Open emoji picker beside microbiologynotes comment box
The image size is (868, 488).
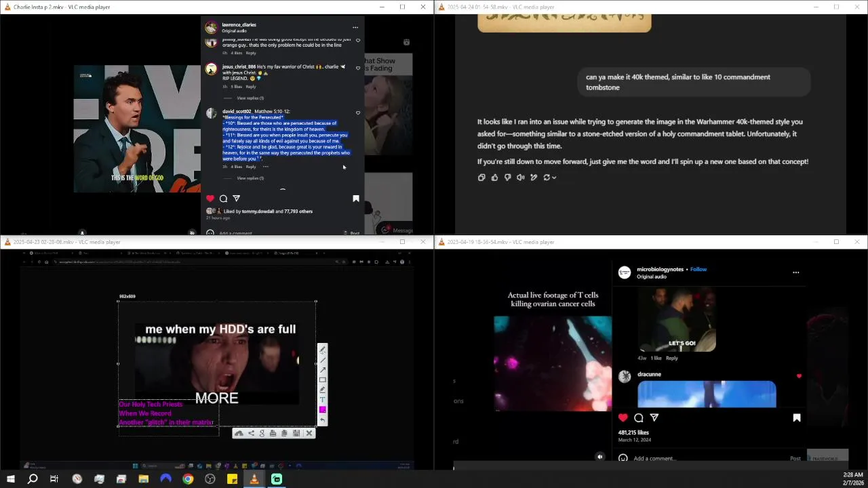[623, 458]
